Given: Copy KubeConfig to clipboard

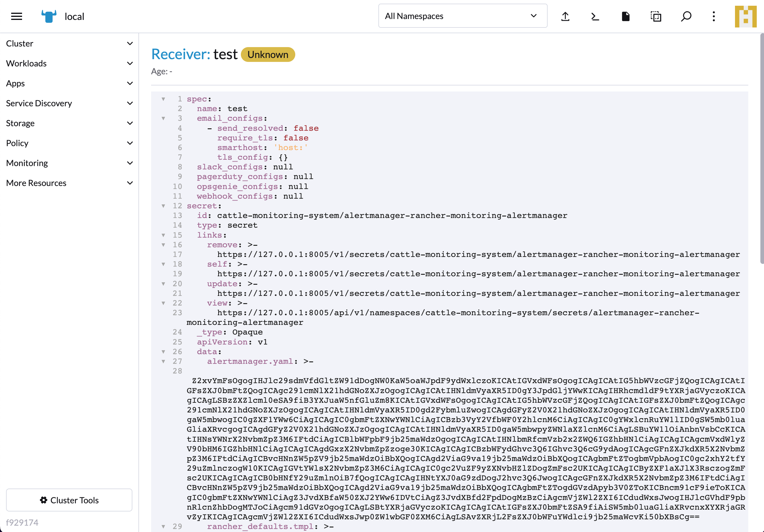Looking at the screenshot, I should (x=655, y=16).
